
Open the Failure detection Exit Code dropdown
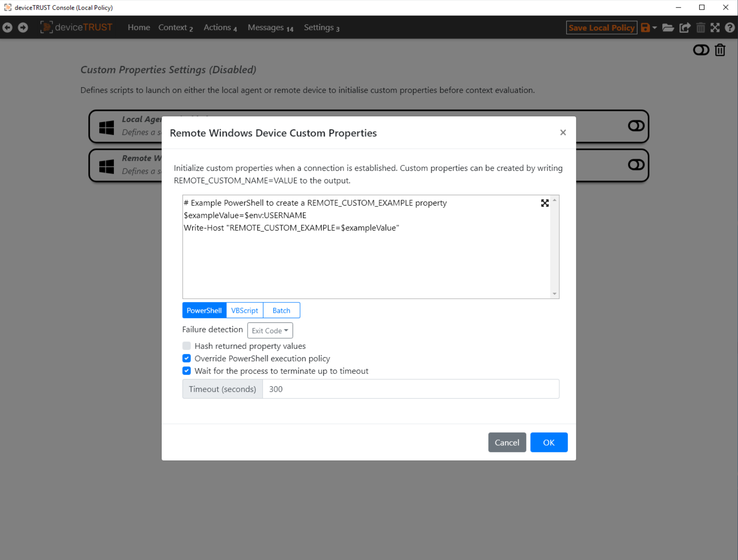tap(270, 330)
